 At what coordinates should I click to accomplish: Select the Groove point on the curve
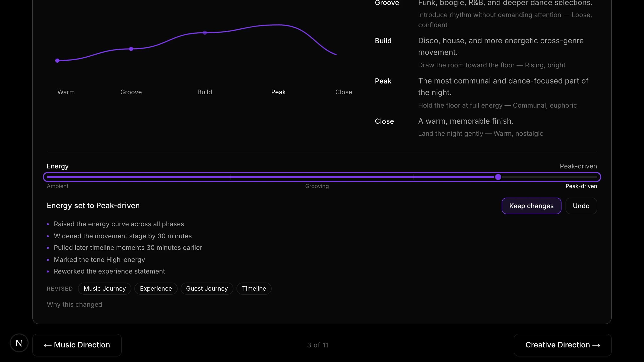131,49
